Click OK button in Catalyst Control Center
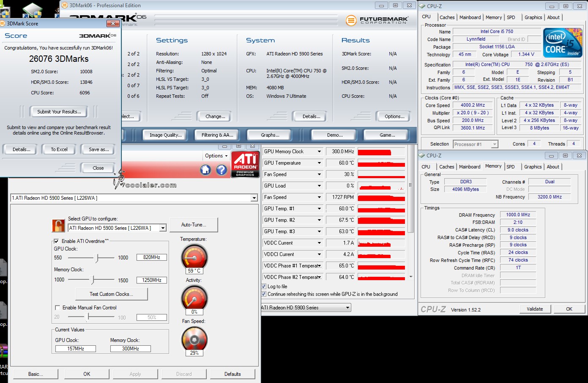Viewport: 588px width, 383px height. coord(87,374)
